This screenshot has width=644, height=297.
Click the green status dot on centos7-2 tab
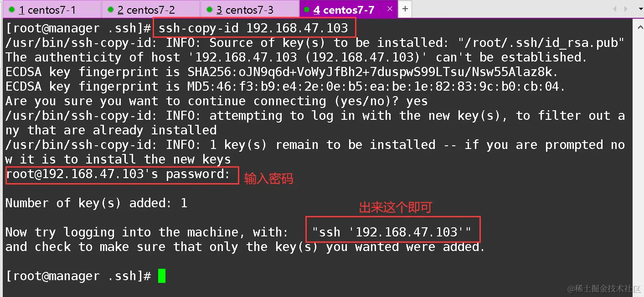(x=110, y=10)
